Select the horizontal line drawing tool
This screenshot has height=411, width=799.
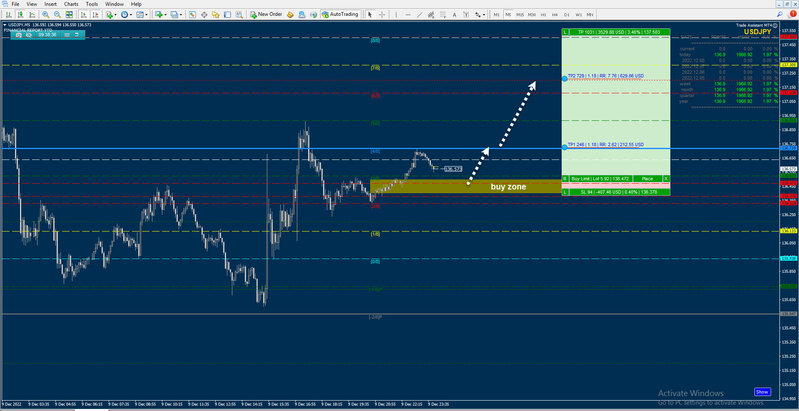coord(408,15)
